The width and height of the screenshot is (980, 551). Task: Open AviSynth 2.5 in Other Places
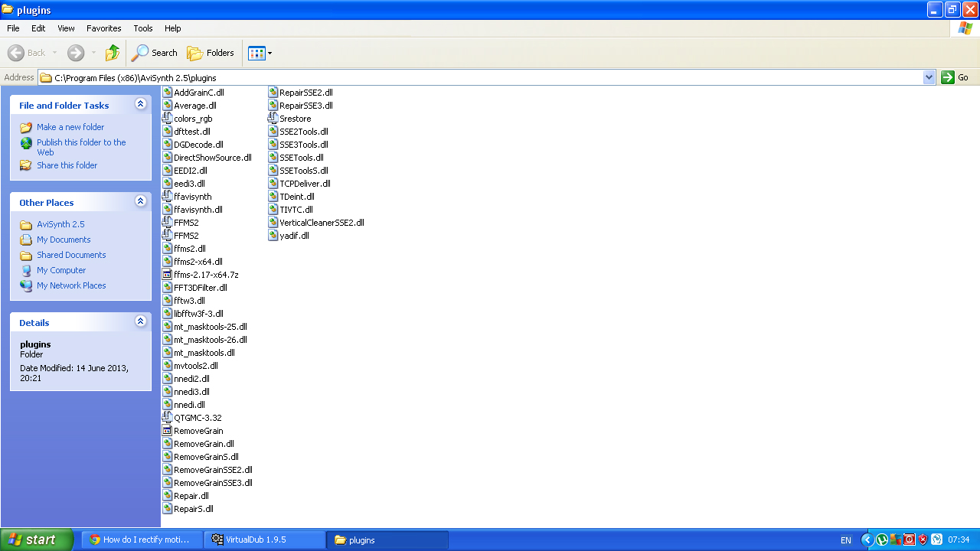point(60,224)
